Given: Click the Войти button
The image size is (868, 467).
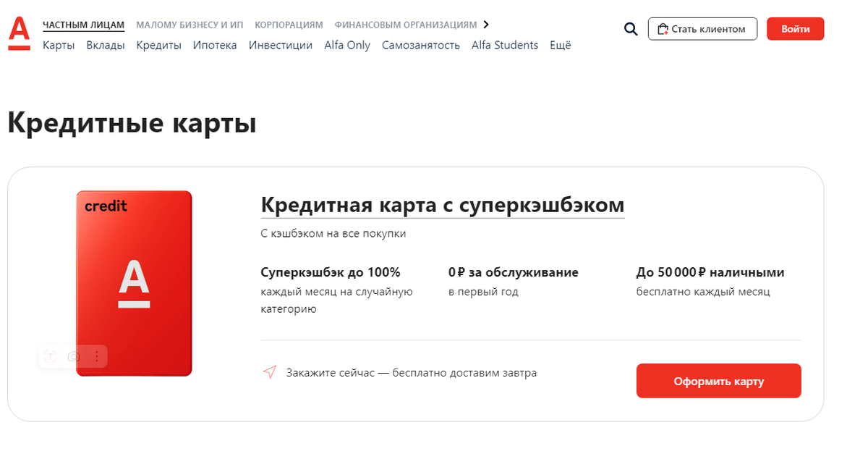Looking at the screenshot, I should [x=795, y=29].
